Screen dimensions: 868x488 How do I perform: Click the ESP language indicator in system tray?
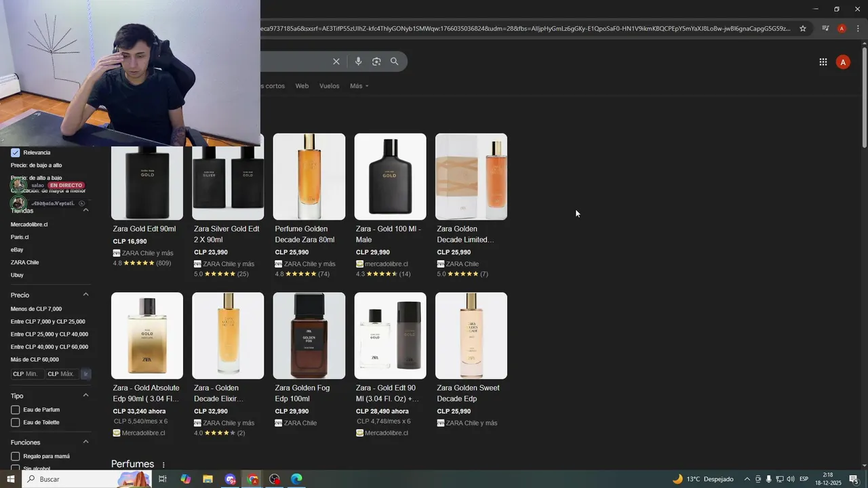click(804, 479)
